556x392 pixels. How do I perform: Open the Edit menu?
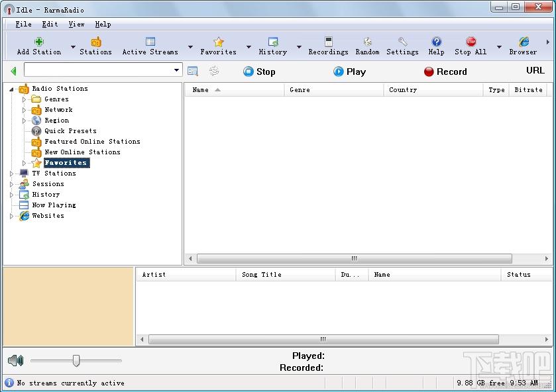tap(50, 24)
